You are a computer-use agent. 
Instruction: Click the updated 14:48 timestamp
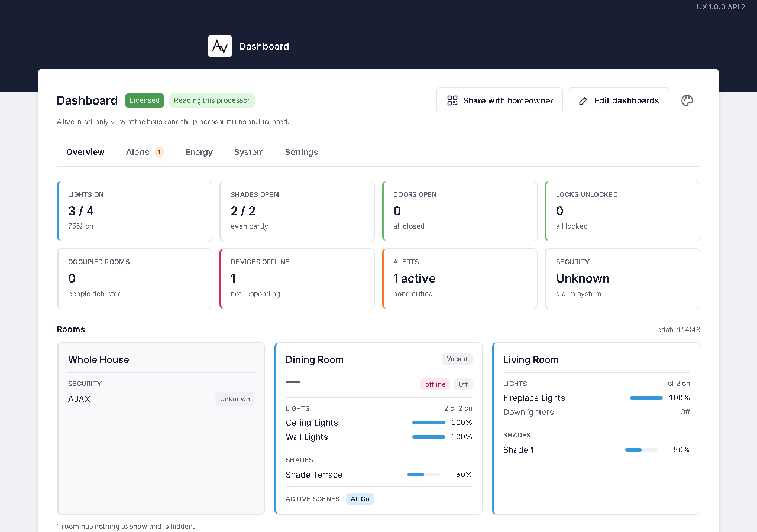[677, 330]
